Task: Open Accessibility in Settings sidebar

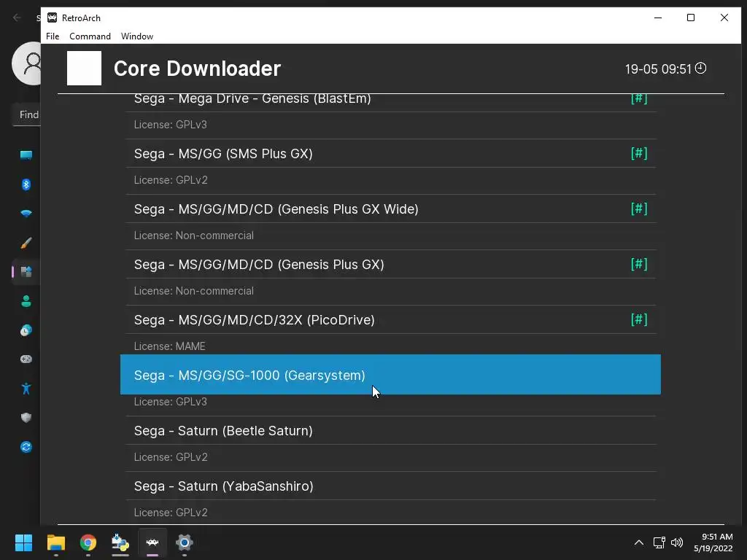Action: pos(26,389)
